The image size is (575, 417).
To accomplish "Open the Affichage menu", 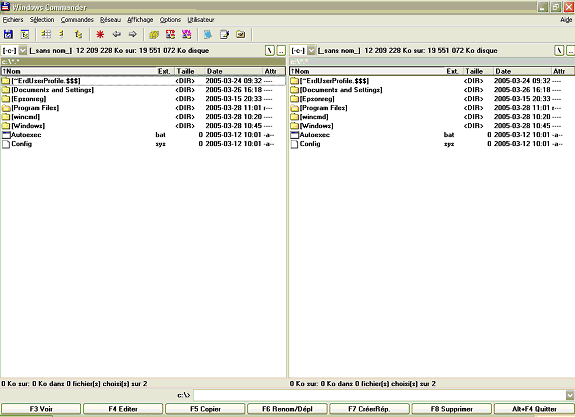I will pos(140,20).
